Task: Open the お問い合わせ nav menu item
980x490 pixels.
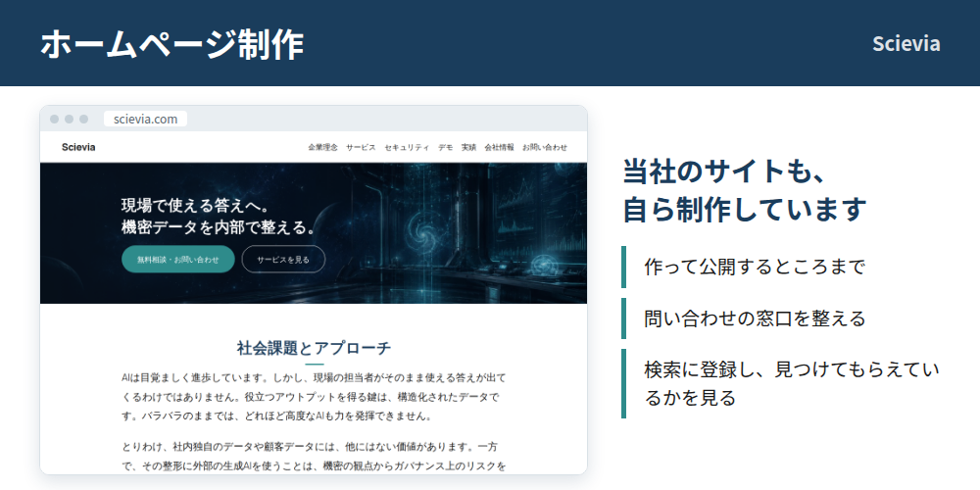Action: pos(545,148)
